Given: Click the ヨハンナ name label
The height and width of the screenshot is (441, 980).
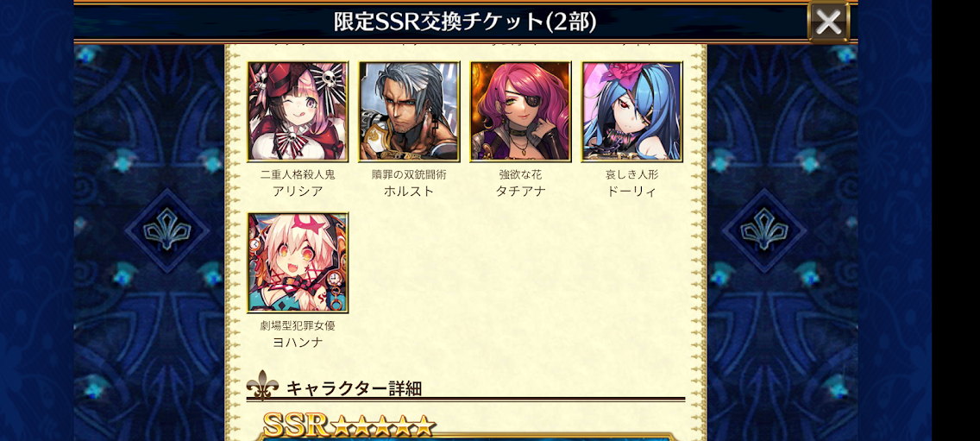Looking at the screenshot, I should coord(298,343).
